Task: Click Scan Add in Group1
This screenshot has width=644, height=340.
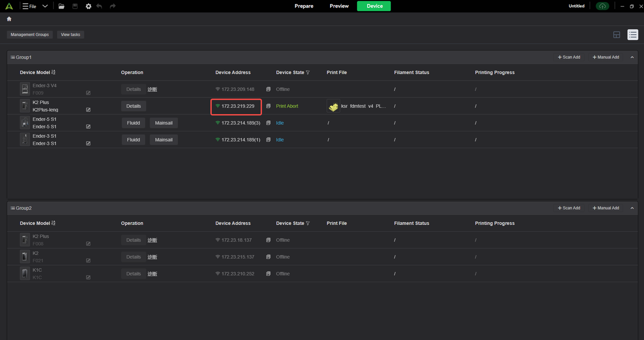Action: point(569,57)
